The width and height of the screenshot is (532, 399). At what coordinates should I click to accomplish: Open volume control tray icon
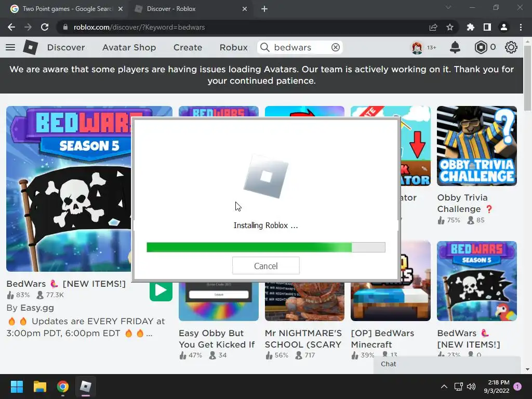tap(471, 387)
